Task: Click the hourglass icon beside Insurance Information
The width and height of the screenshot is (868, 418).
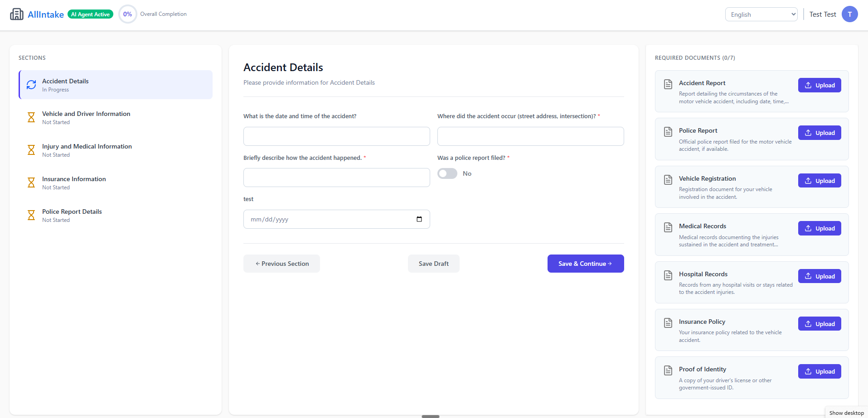Action: pyautogui.click(x=31, y=183)
